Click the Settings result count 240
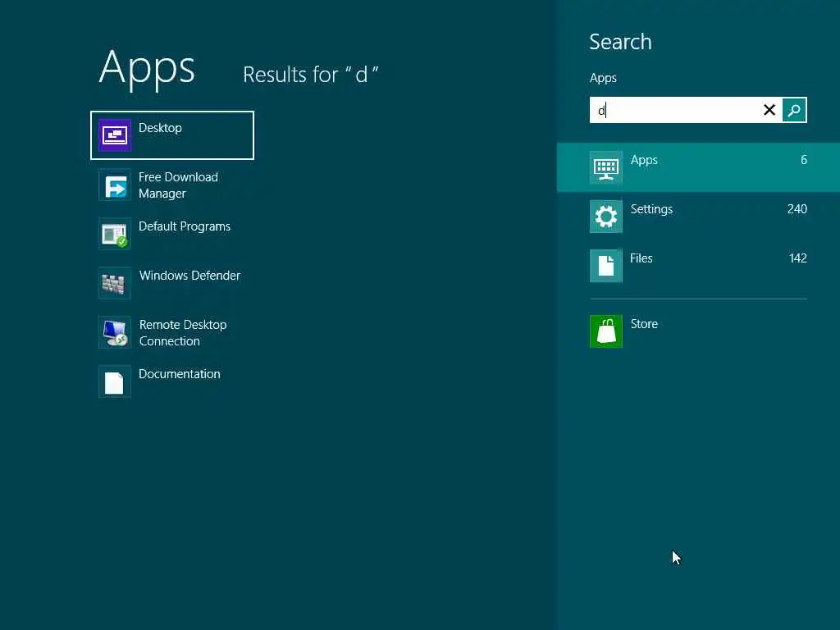840x630 pixels. click(x=797, y=209)
